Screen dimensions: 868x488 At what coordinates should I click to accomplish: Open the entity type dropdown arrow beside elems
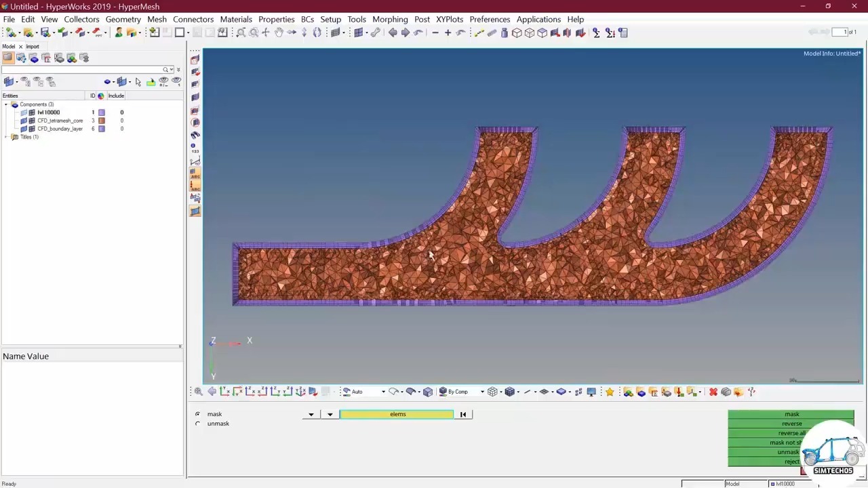click(x=330, y=414)
